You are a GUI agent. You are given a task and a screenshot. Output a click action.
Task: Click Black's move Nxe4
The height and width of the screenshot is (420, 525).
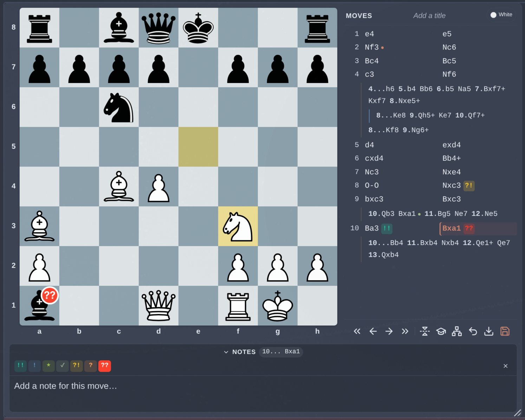pyautogui.click(x=452, y=172)
